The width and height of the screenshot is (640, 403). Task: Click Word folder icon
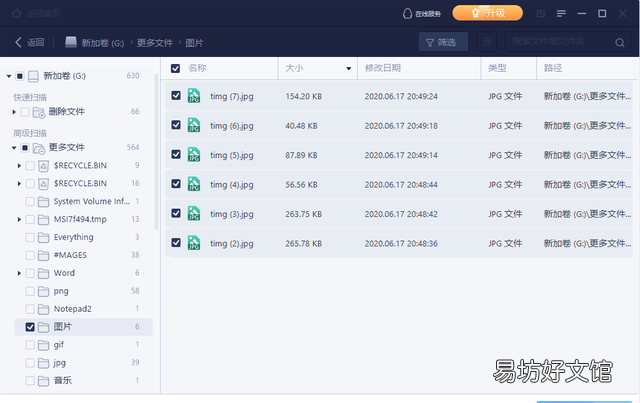(x=43, y=274)
